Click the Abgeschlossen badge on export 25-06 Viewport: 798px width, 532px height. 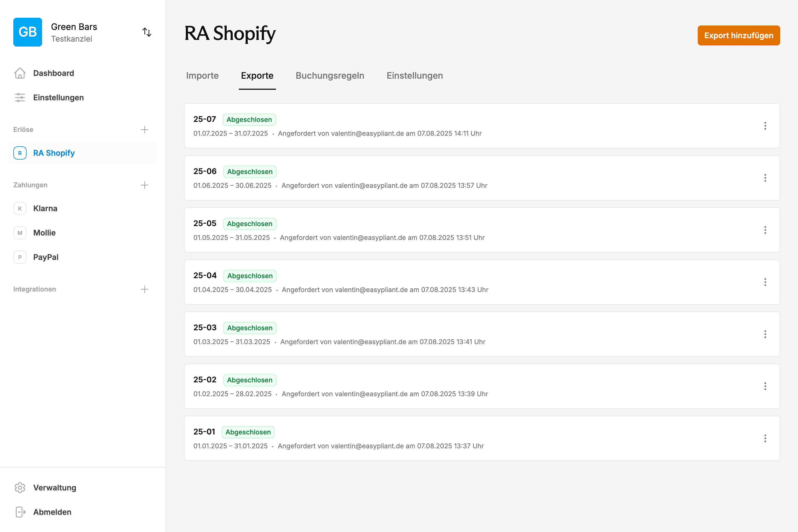[249, 171]
